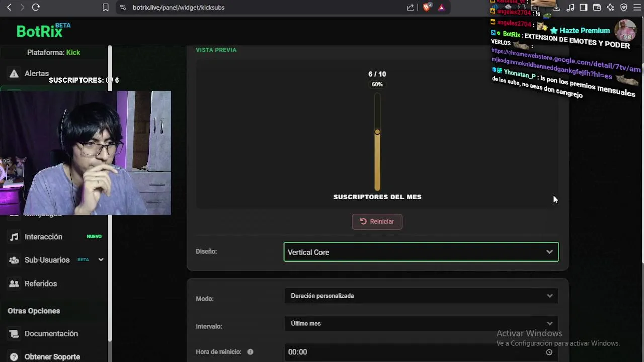Screen dimensions: 644x362
Task: Open info tooltip for Hora de reinicio
Action: click(250, 352)
